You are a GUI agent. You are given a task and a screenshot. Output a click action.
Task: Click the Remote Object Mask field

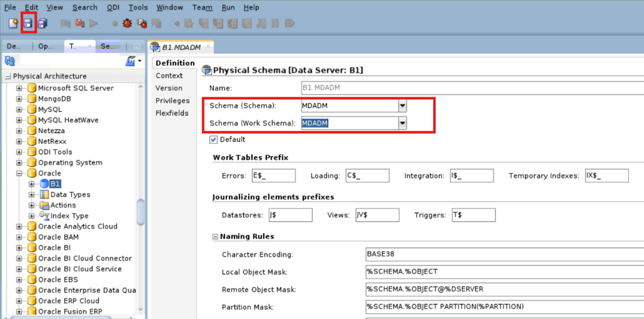click(505, 289)
